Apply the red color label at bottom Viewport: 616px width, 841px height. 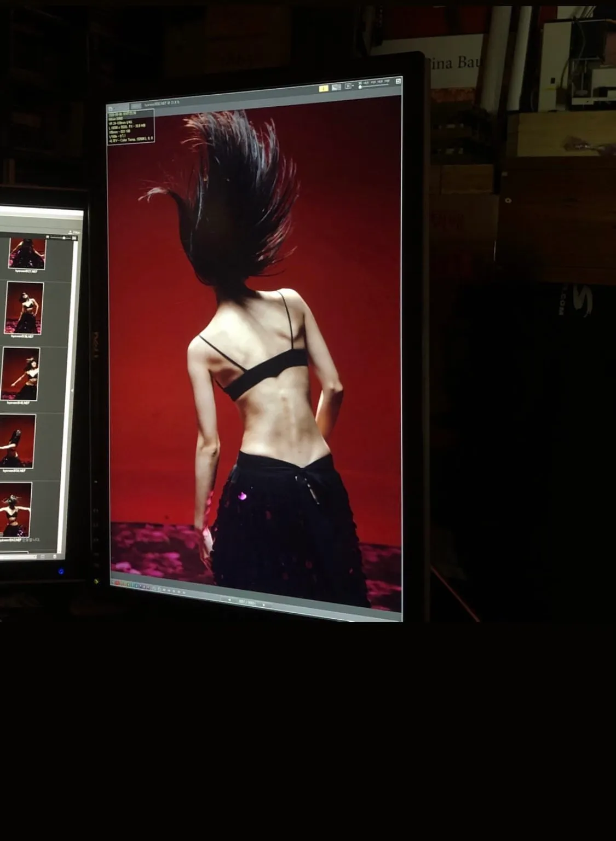(x=118, y=584)
